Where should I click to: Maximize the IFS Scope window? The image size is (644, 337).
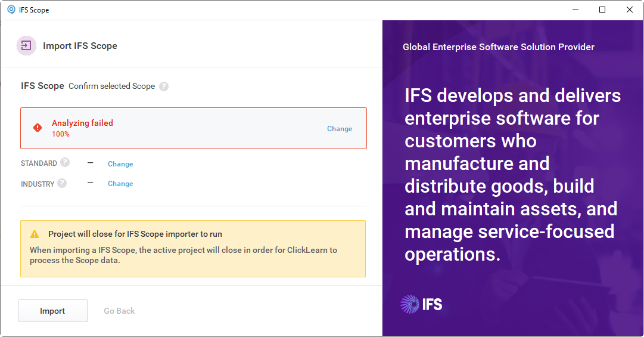[602, 10]
